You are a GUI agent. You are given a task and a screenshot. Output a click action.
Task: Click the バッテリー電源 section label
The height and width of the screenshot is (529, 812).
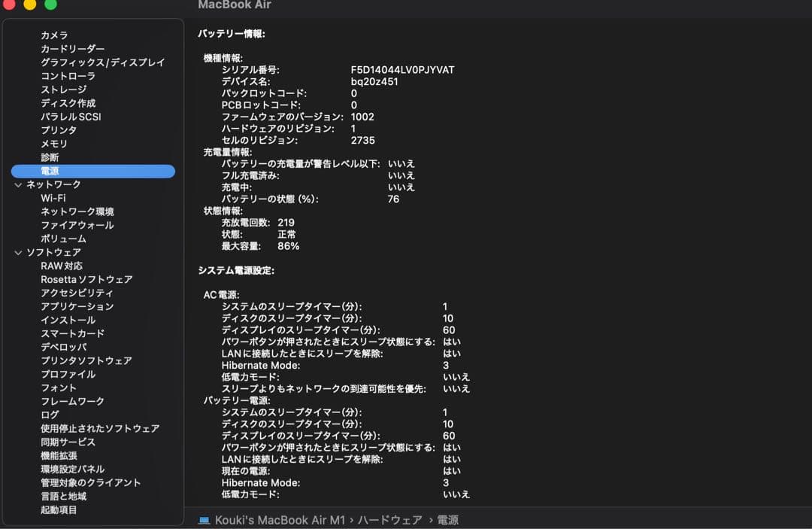(237, 400)
